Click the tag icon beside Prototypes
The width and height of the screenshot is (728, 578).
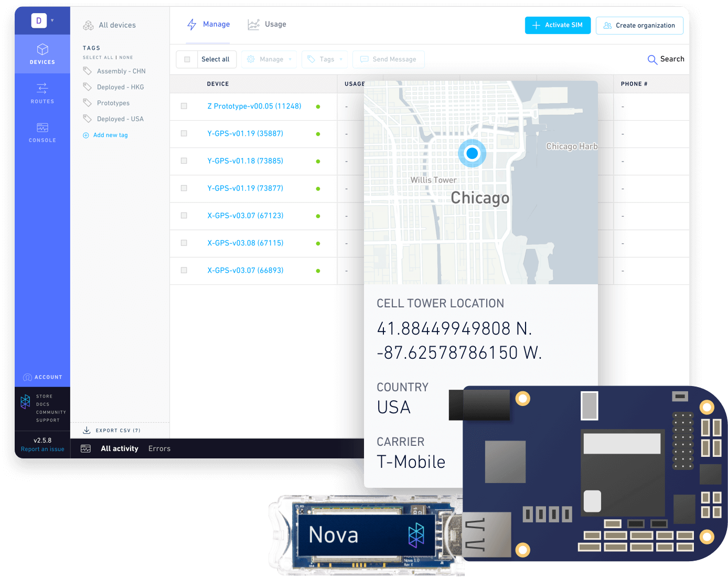pyautogui.click(x=87, y=103)
